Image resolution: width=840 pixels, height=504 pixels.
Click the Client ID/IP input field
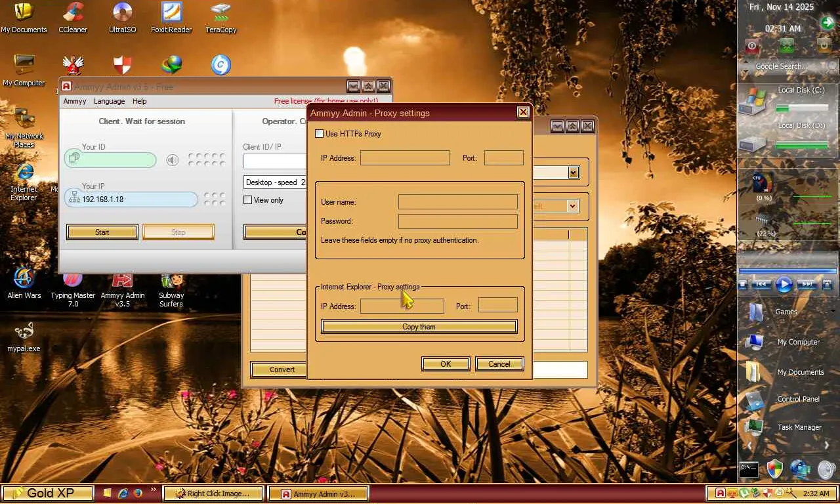[x=275, y=161]
